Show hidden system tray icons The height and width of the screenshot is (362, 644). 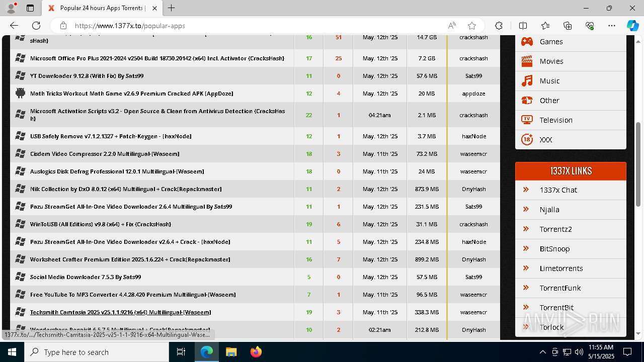coord(542,352)
